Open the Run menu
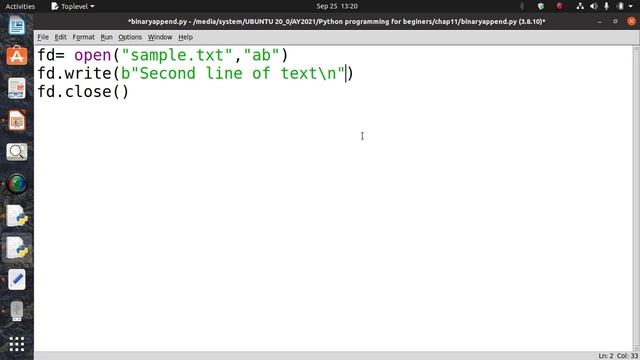This screenshot has height=360, width=640. tap(106, 37)
